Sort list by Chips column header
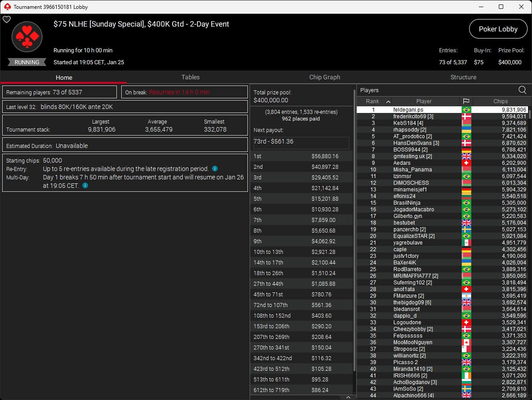This screenshot has width=532, height=400. point(501,101)
